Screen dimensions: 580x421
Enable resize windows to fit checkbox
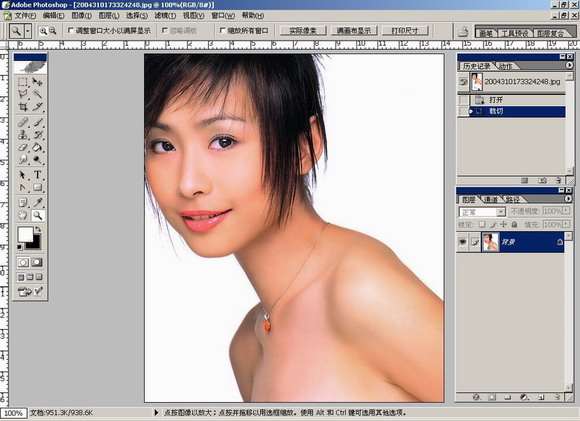70,30
